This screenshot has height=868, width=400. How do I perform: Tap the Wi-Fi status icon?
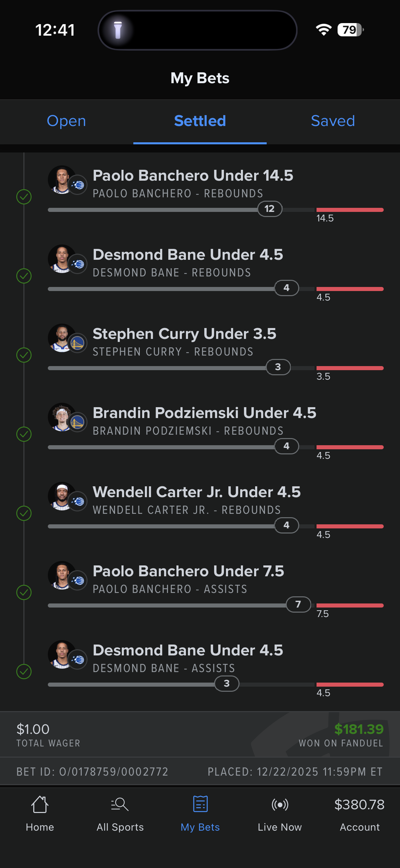tap(324, 30)
